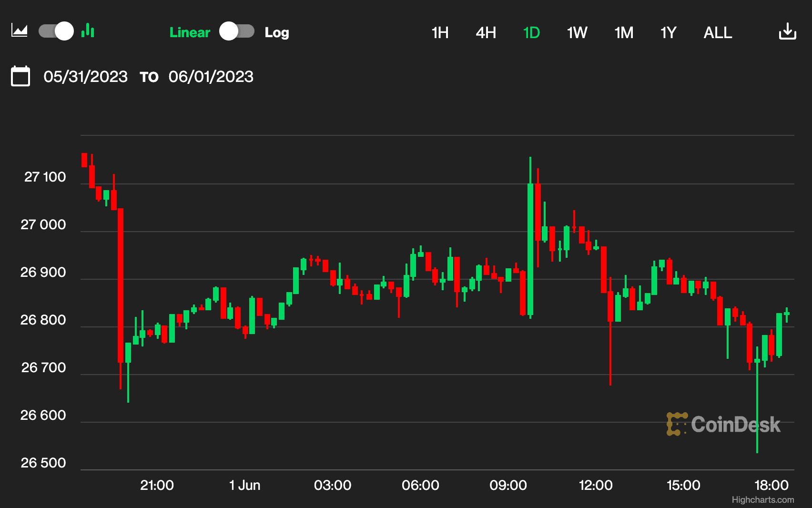This screenshot has height=508, width=812.
Task: Click the 03:00 time axis label
Action: (x=333, y=485)
